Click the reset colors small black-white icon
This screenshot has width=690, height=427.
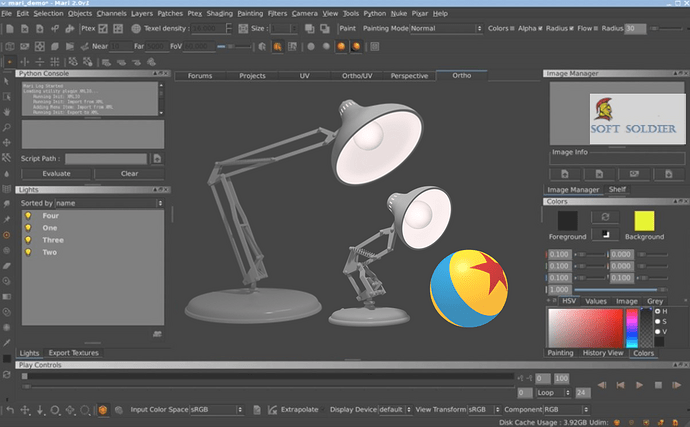(605, 234)
